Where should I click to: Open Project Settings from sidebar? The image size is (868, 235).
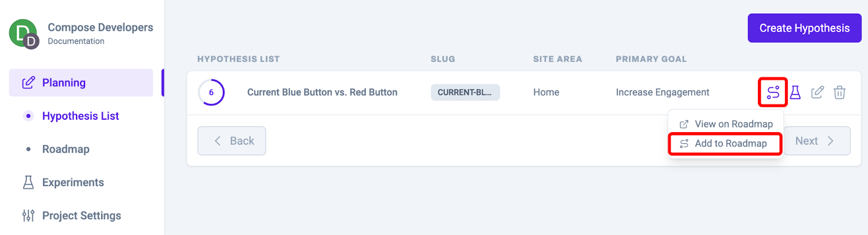point(81,216)
